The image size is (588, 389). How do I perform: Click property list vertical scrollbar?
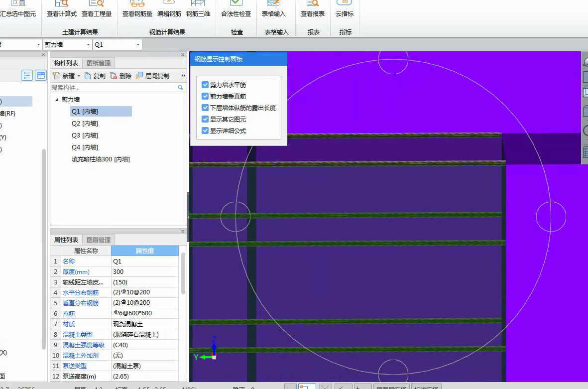(183, 274)
